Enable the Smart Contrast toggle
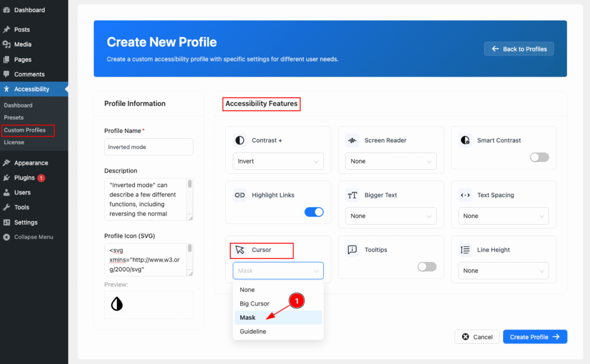Viewport: 590px width, 364px height. click(x=539, y=157)
